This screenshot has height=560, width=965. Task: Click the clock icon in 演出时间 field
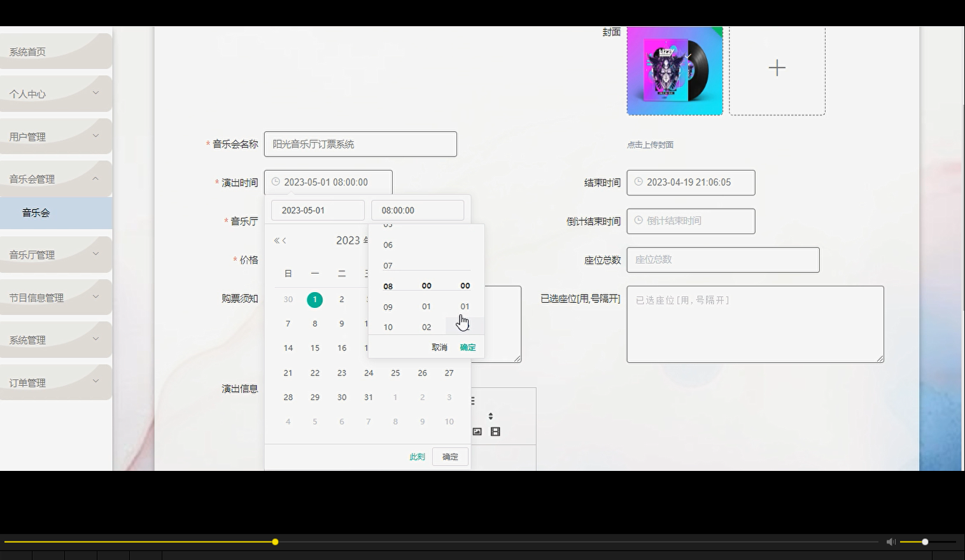pos(275,182)
